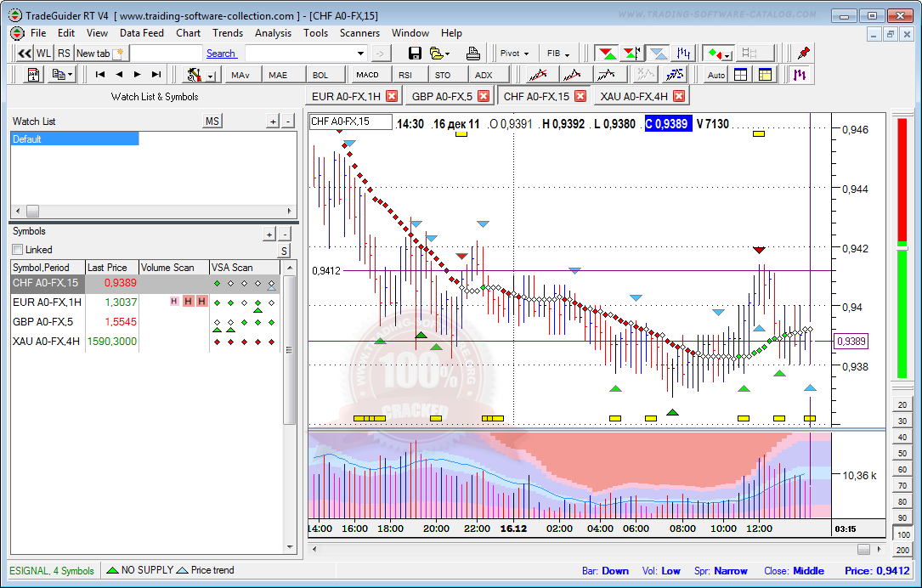
Task: Open the FIB dropdown
Action: [558, 54]
